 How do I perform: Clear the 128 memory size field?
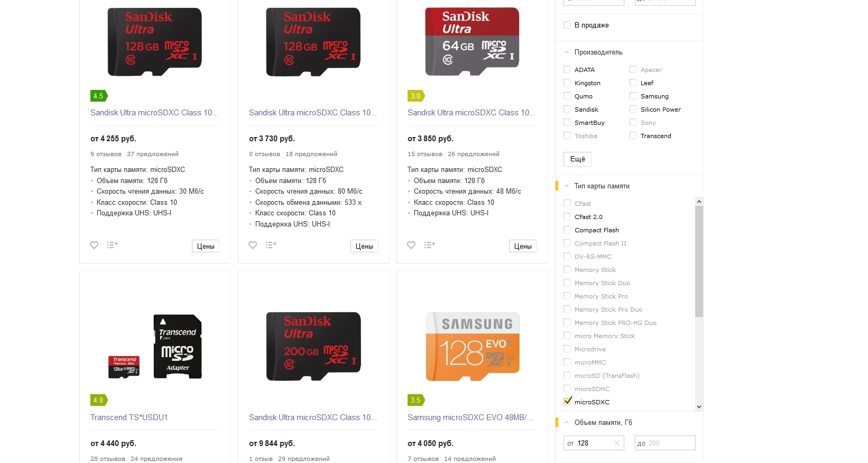(616, 443)
